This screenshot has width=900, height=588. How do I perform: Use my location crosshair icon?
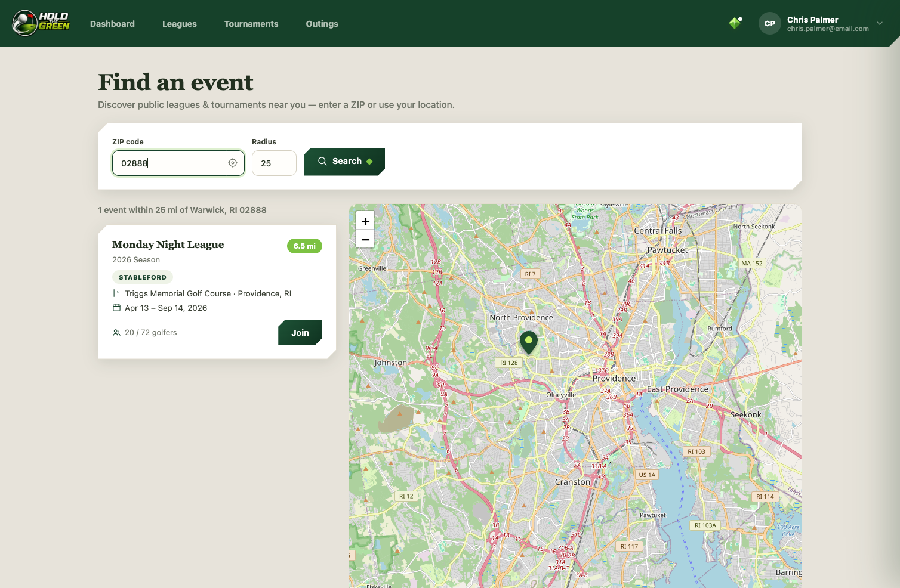click(233, 163)
